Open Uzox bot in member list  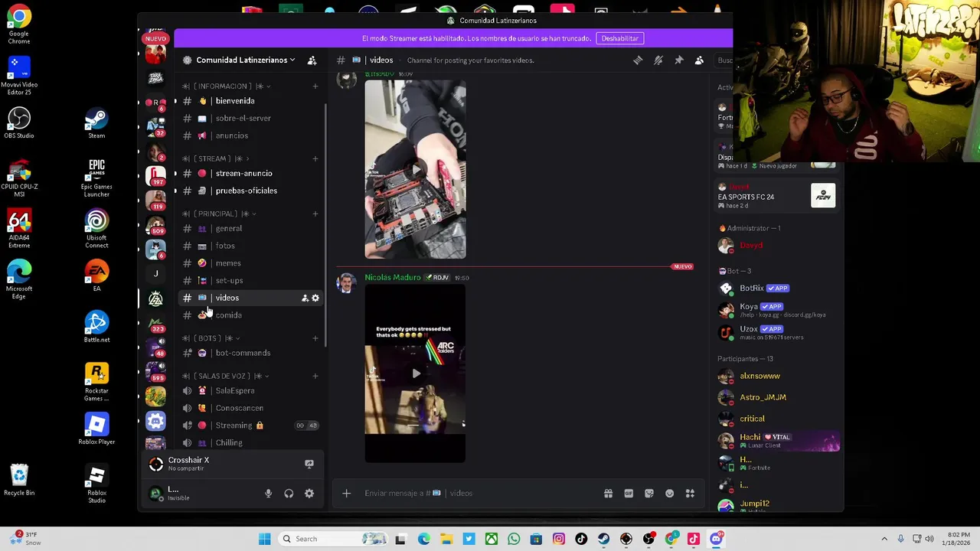pyautogui.click(x=777, y=332)
